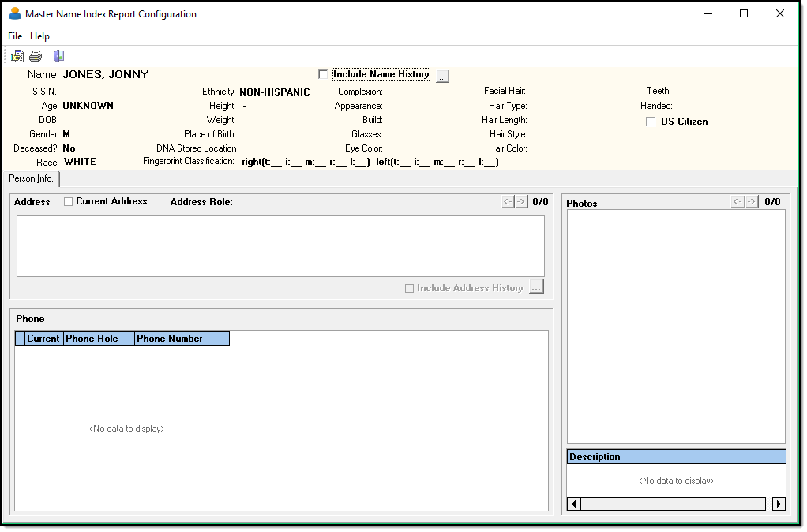This screenshot has width=807, height=532.
Task: Select the Person Info. tab
Action: point(32,178)
